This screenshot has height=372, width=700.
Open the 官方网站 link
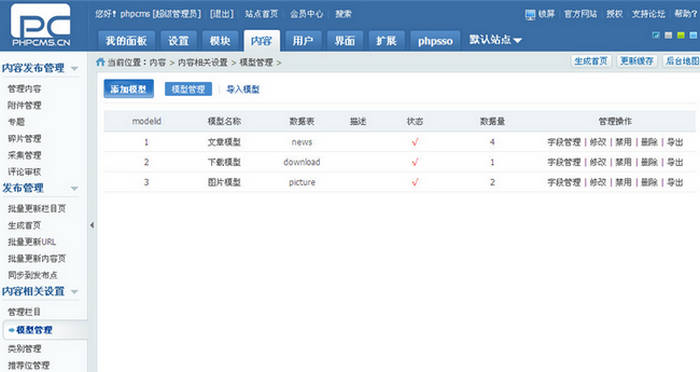[x=580, y=14]
